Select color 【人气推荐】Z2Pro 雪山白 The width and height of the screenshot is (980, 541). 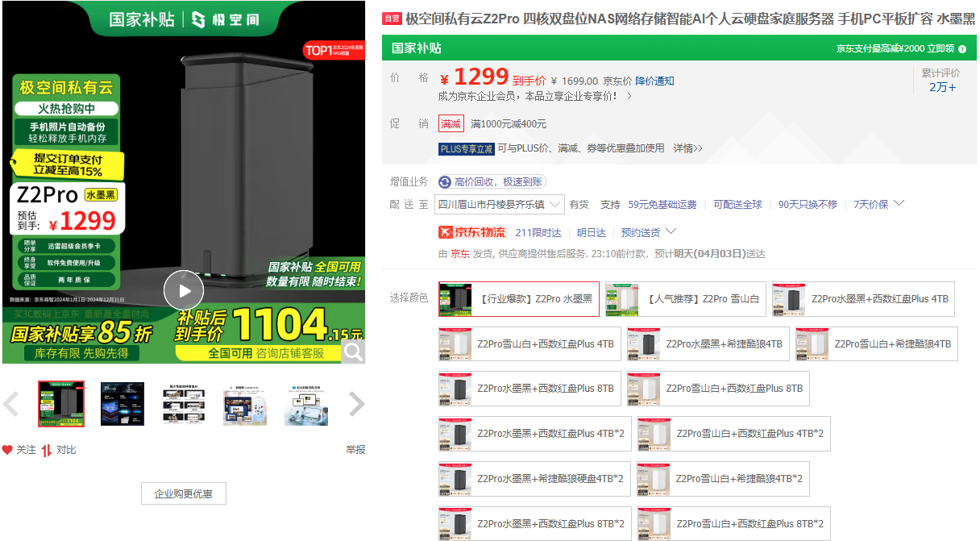coord(685,299)
